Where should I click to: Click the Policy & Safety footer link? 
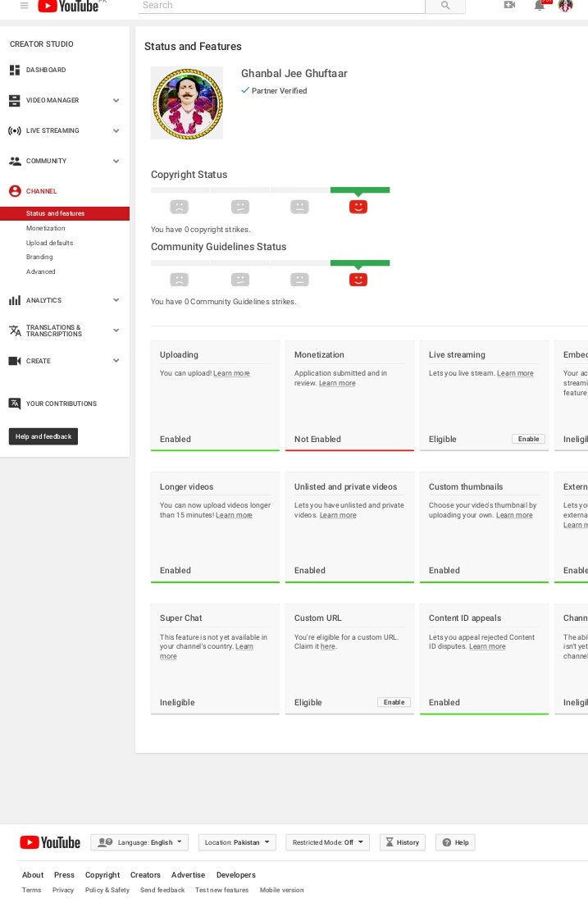(107, 891)
